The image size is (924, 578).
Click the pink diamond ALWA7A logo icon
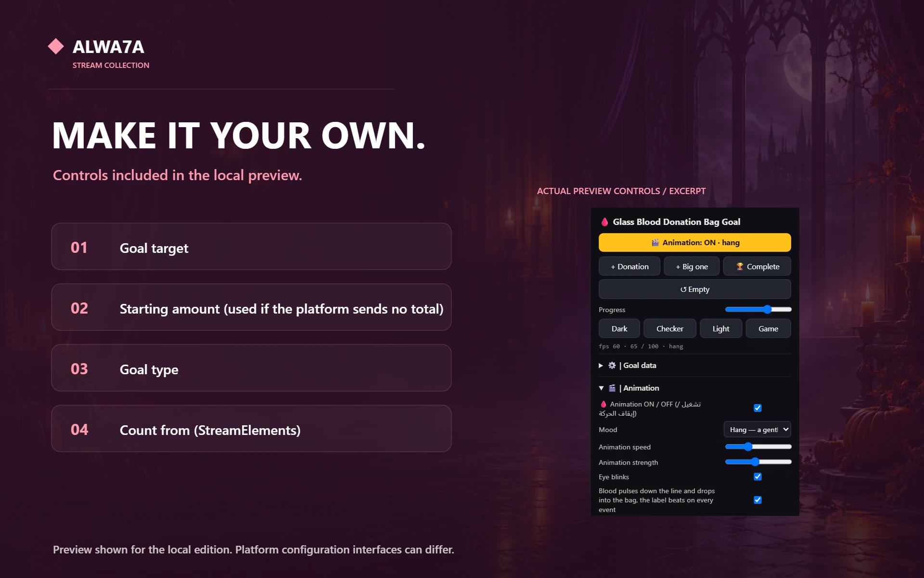tap(56, 46)
